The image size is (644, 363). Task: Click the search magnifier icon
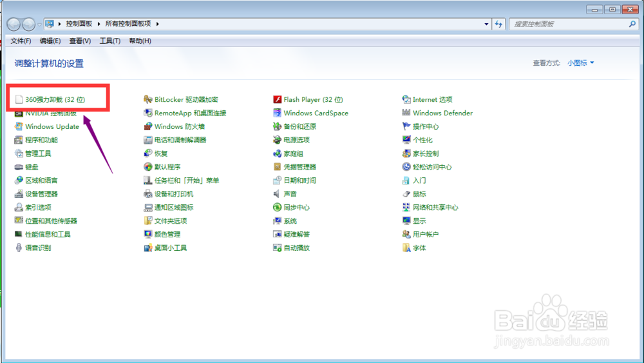click(632, 25)
